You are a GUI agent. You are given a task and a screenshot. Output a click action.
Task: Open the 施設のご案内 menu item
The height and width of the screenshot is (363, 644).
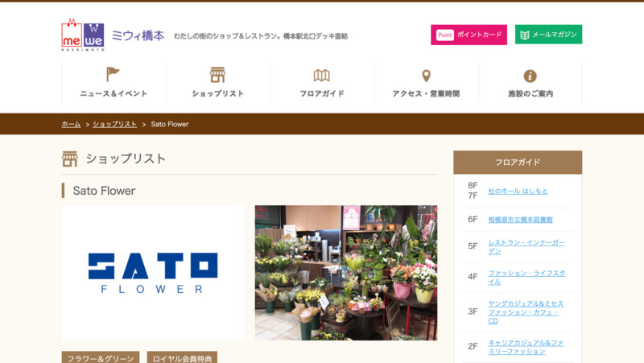530,93
